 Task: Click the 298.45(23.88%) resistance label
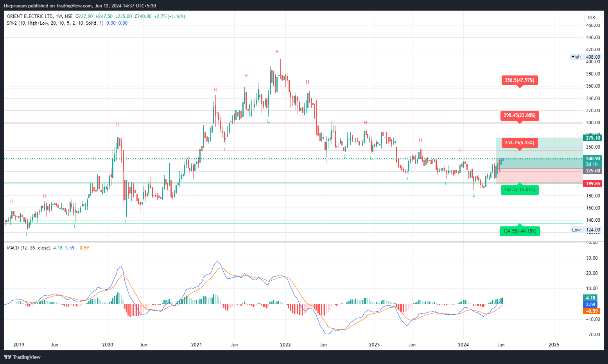(519, 116)
